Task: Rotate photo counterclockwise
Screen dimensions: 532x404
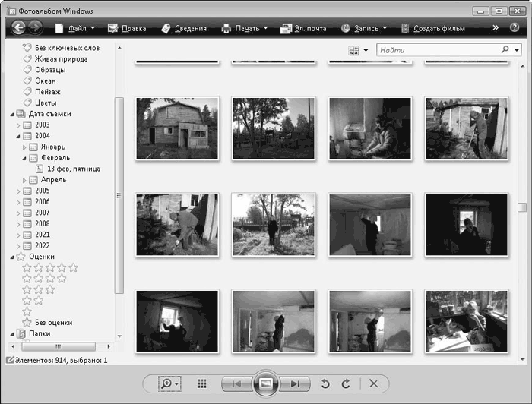Action: [x=325, y=383]
